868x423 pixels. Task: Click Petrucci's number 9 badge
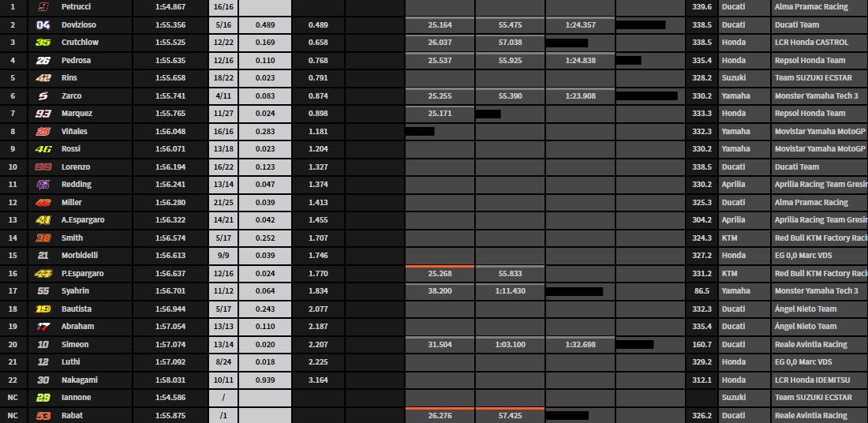point(43,6)
